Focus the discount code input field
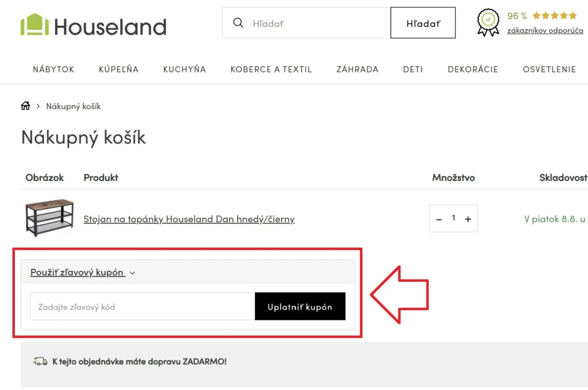Image resolution: width=588 pixels, height=390 pixels. (x=142, y=307)
